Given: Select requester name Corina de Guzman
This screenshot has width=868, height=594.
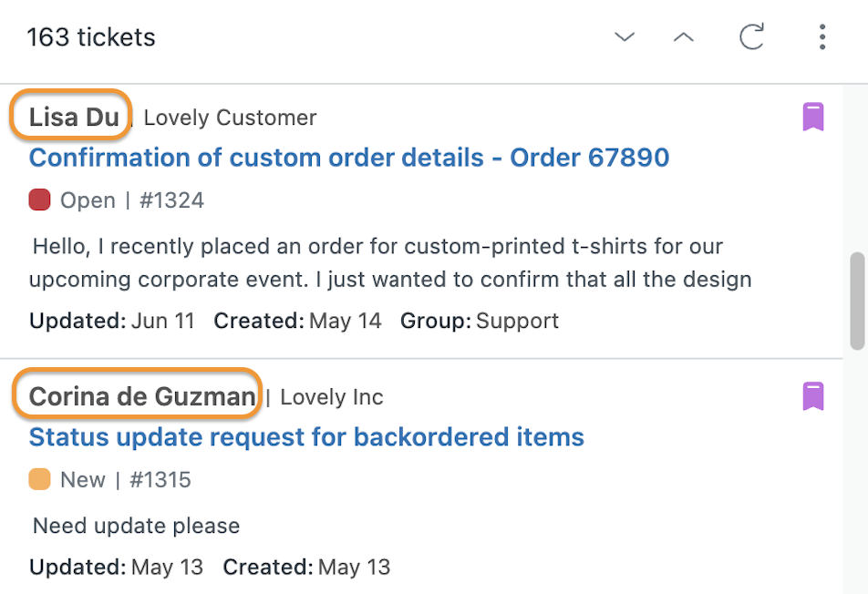Looking at the screenshot, I should point(141,396).
